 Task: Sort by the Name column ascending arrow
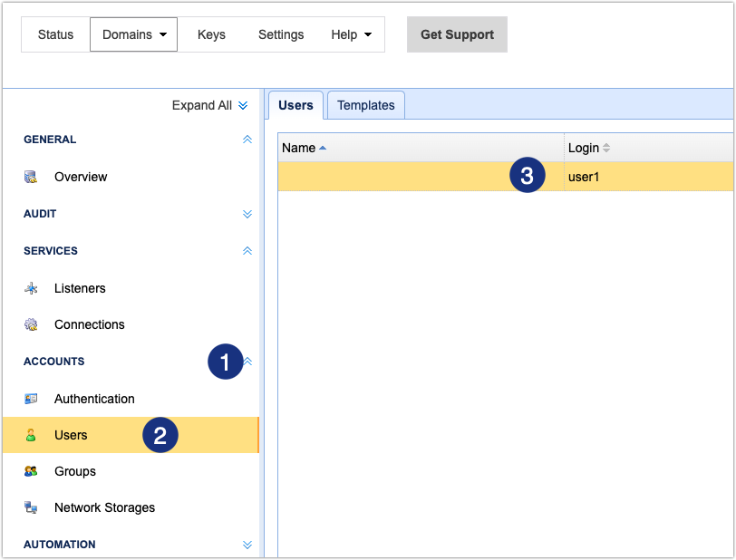pos(323,148)
